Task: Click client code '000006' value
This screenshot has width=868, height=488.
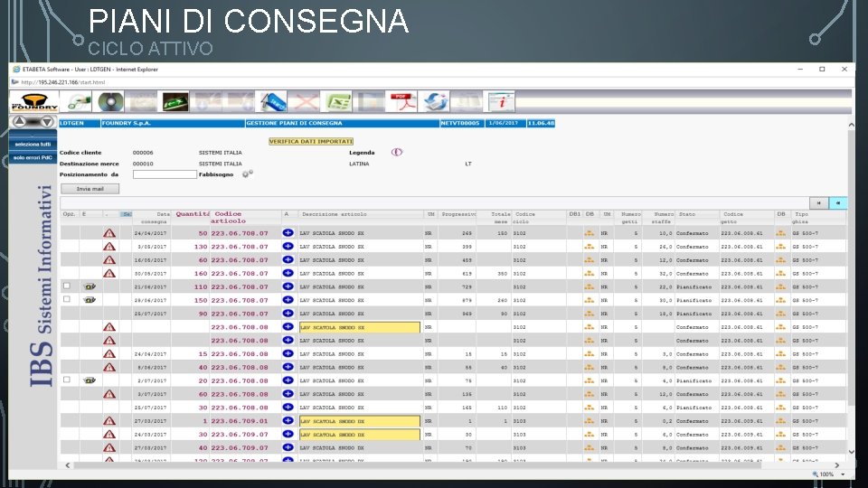Action: [x=143, y=153]
